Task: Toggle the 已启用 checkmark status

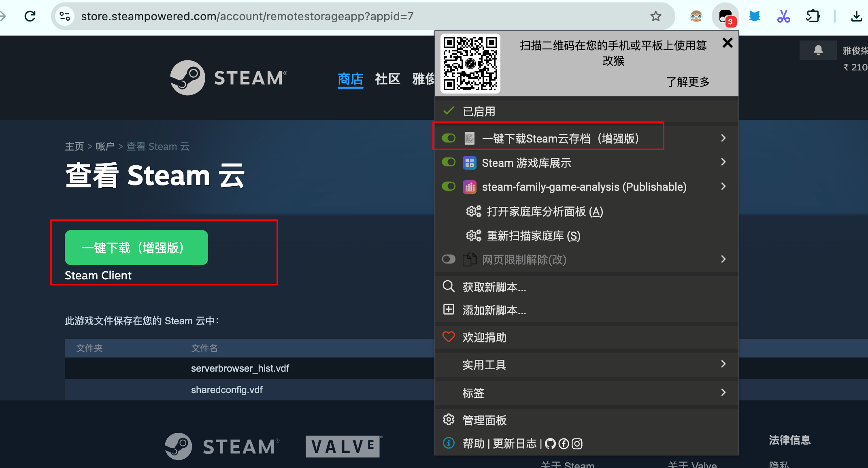Action: coord(448,111)
